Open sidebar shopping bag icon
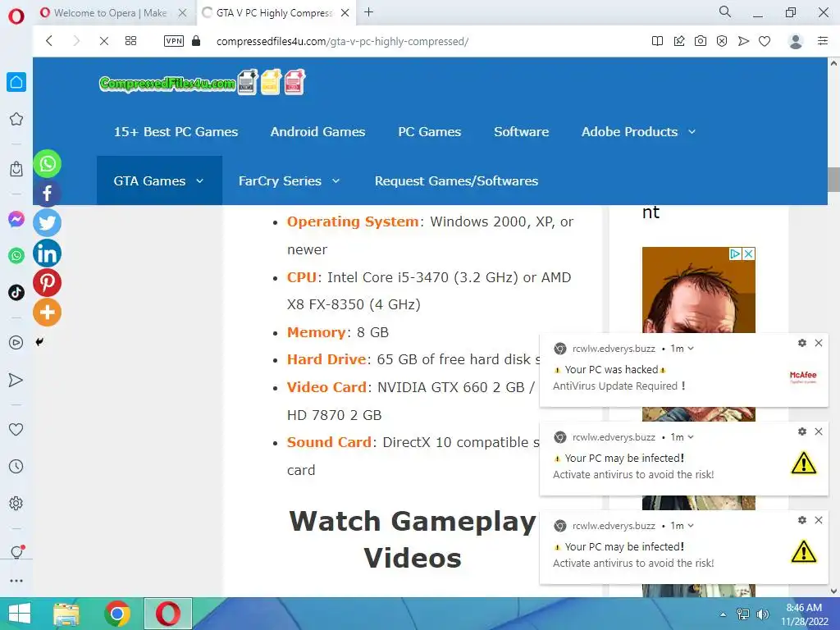 pos(16,169)
